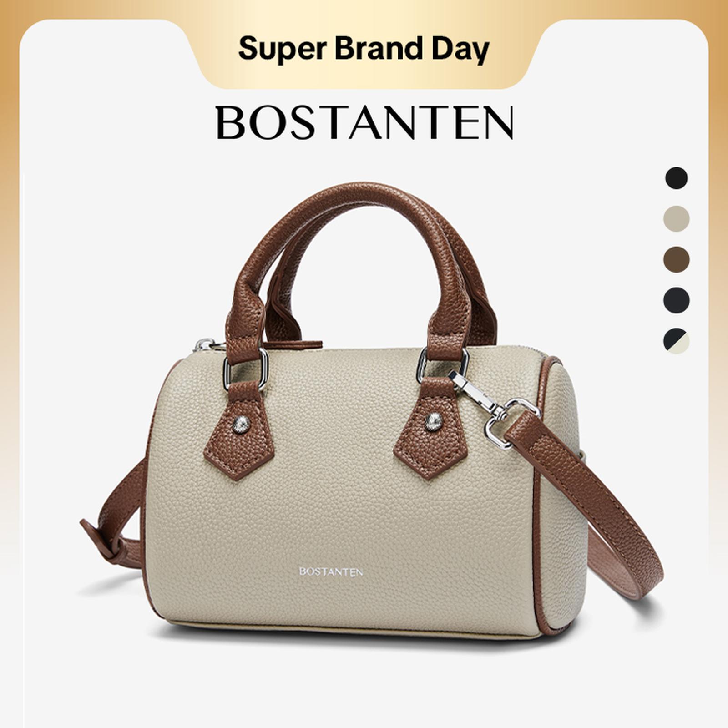
Task: Select the dark navy color swatch
Action: (x=677, y=300)
